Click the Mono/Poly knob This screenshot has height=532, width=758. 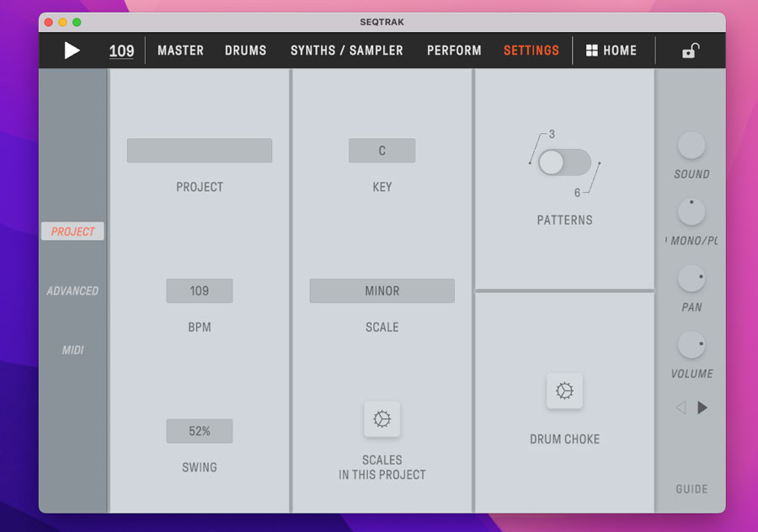[691, 212]
